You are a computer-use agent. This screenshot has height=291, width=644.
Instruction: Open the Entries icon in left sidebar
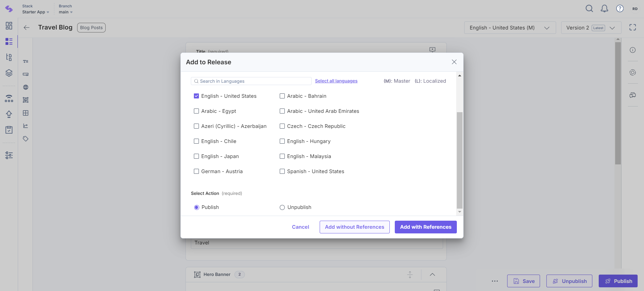tap(9, 42)
